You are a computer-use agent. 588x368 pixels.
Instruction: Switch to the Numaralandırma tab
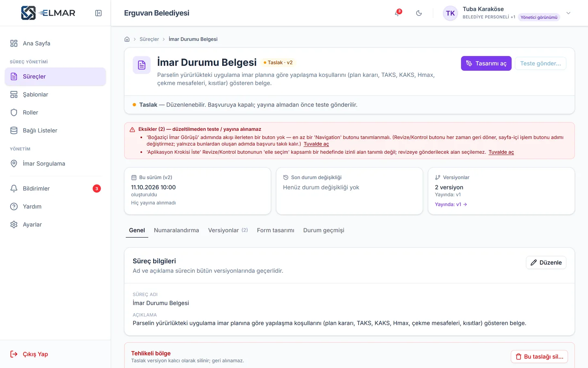point(176,230)
